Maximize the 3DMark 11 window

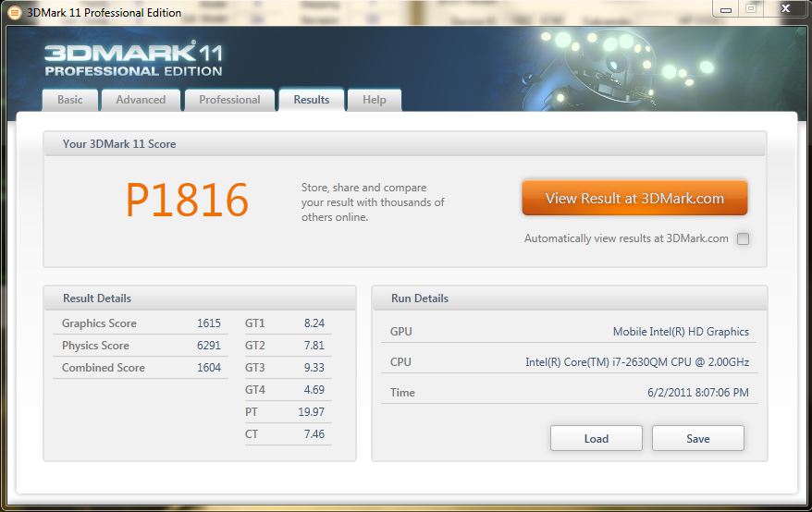(x=750, y=9)
